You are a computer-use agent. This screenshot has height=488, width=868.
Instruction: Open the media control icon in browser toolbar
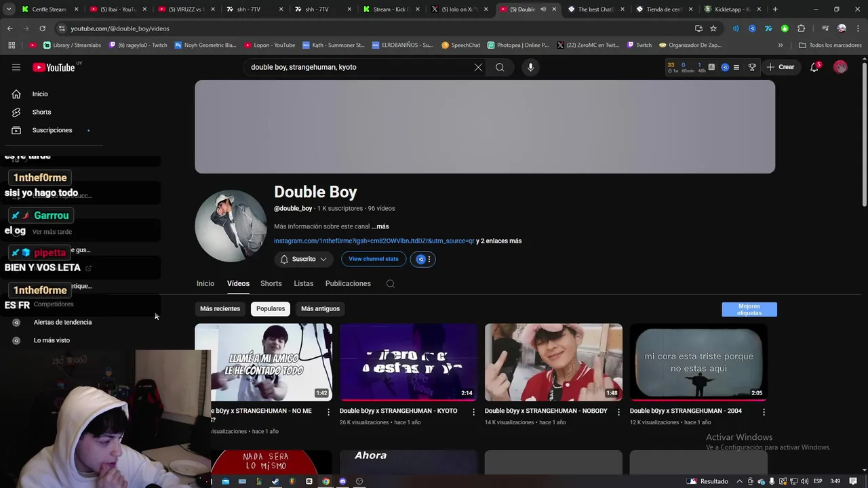[825, 28]
